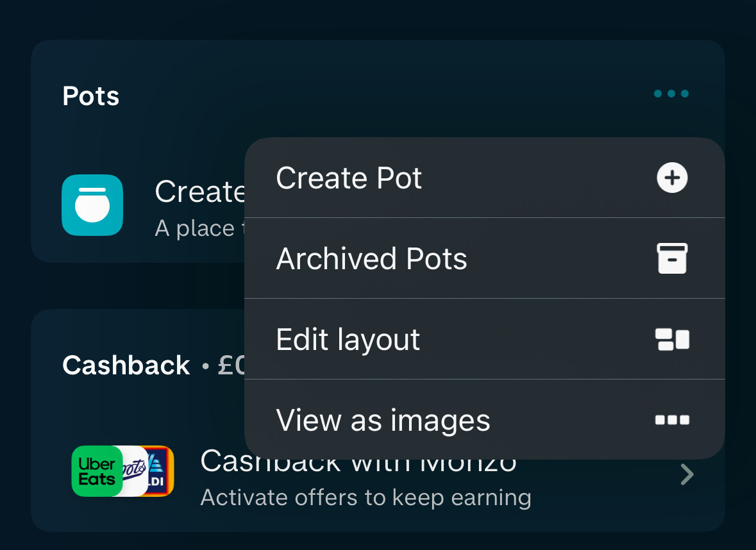Tap the Boots logo thumbnail
This screenshot has width=756, height=550.
click(x=135, y=471)
